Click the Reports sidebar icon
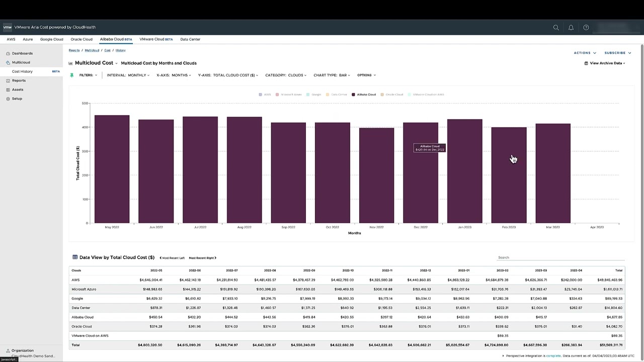This screenshot has height=362, width=644. click(x=8, y=80)
